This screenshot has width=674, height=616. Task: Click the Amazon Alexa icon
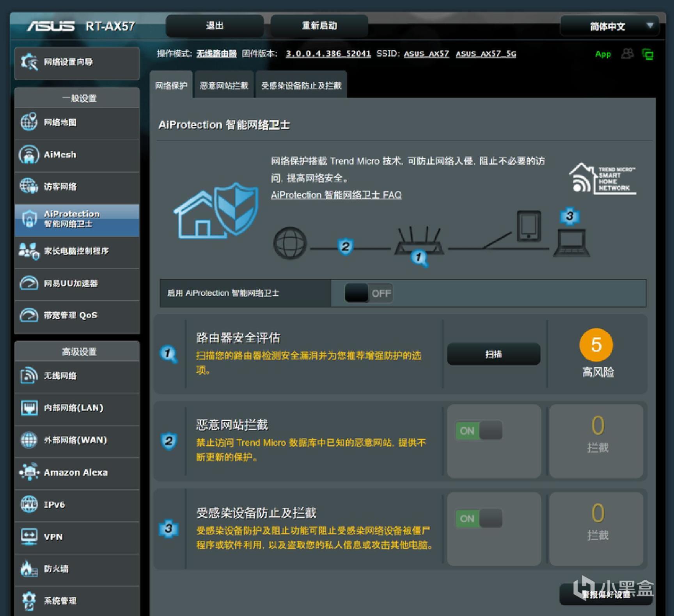29,472
